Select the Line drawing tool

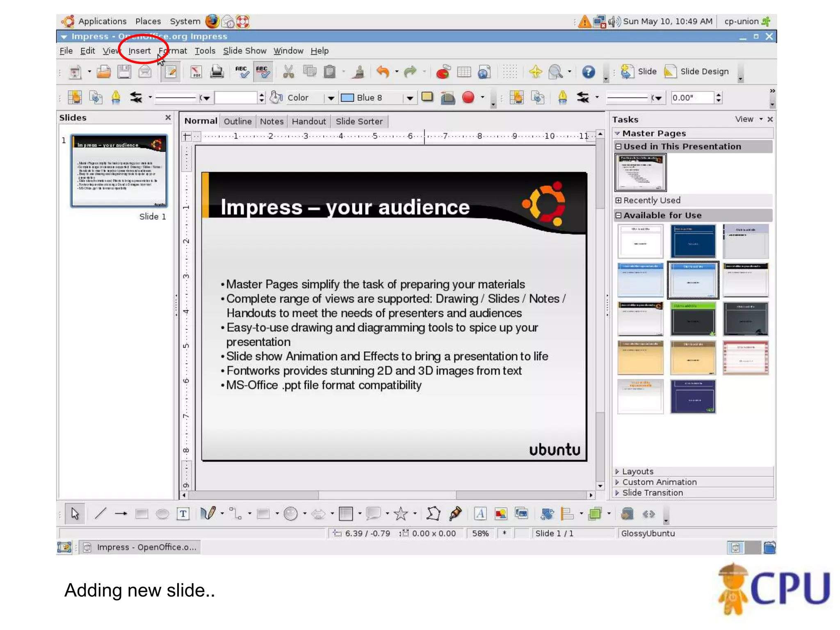click(x=100, y=514)
